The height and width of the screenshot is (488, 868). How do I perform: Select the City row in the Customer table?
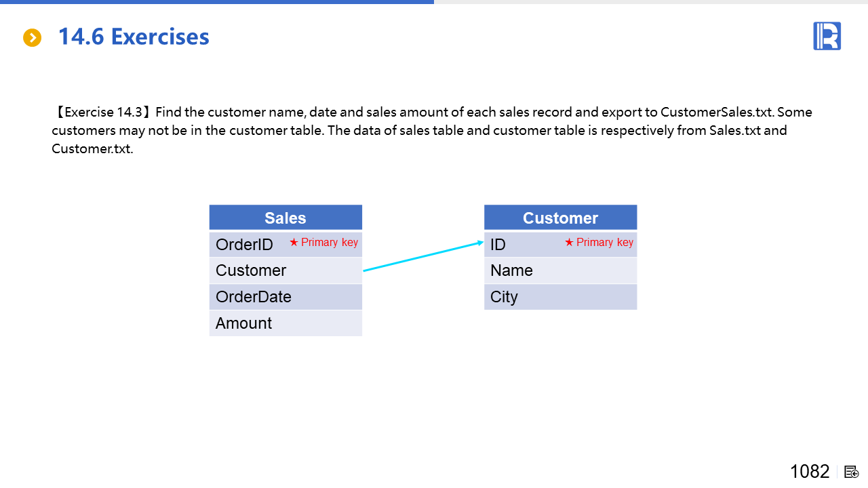point(560,297)
